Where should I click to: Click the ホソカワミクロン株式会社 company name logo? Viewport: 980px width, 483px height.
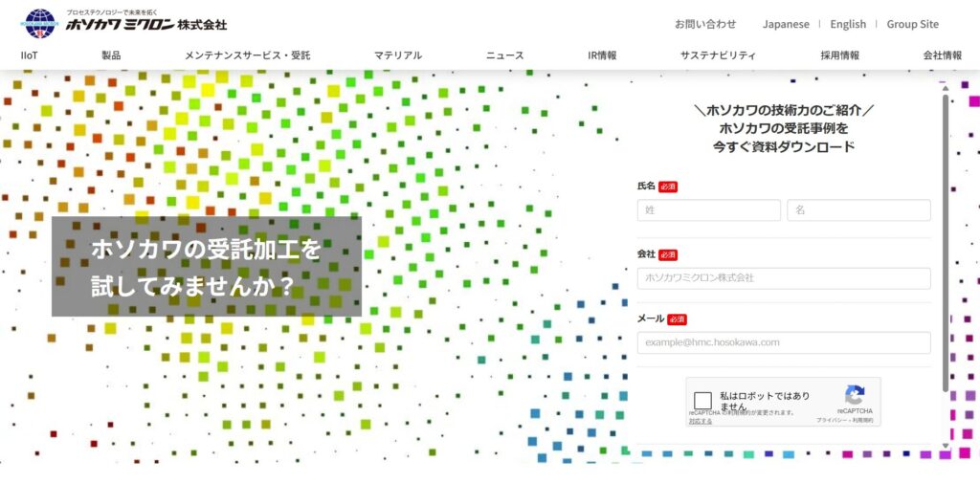click(x=146, y=25)
